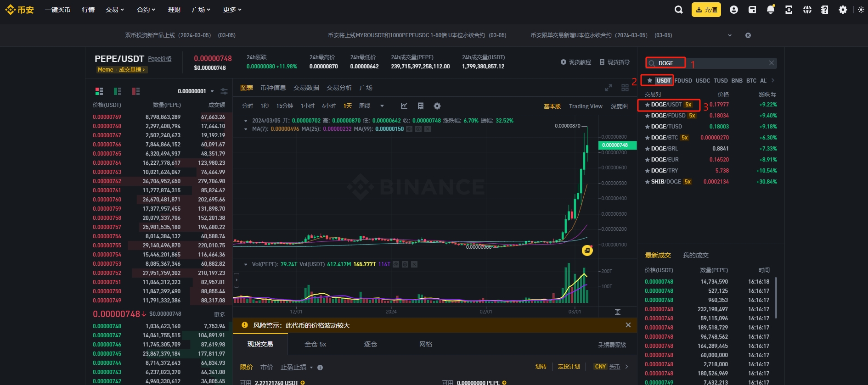Open order book settings slider icon

pos(224,91)
